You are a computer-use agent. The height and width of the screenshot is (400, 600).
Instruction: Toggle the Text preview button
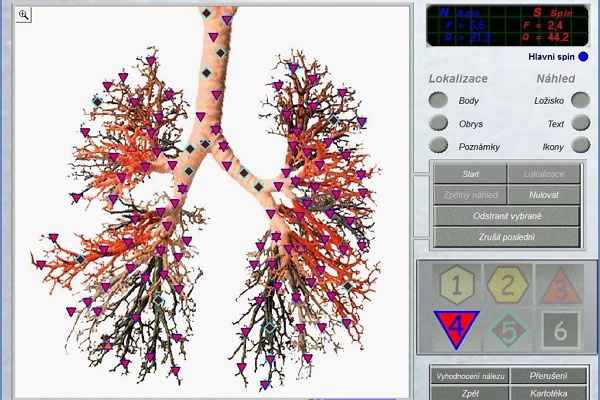[580, 123]
